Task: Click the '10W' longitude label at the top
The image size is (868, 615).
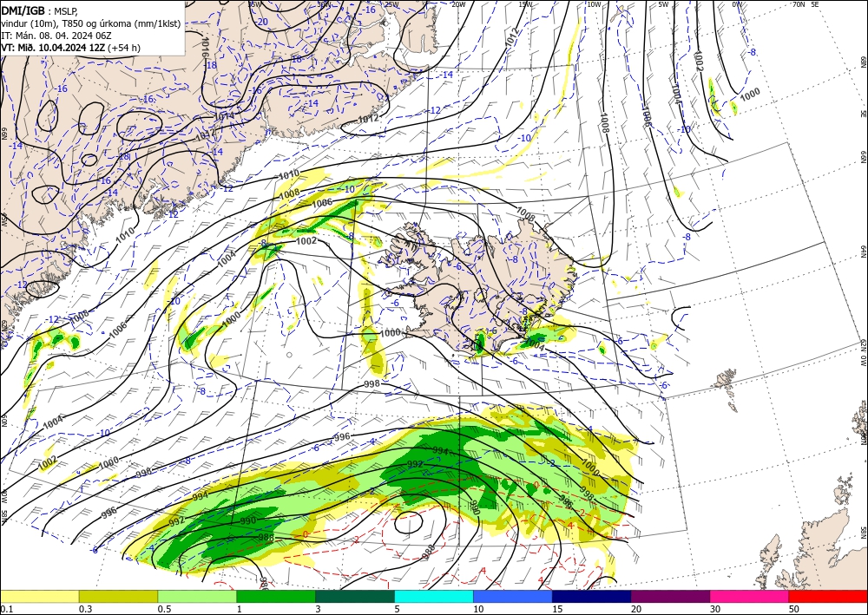Action: pos(594,4)
